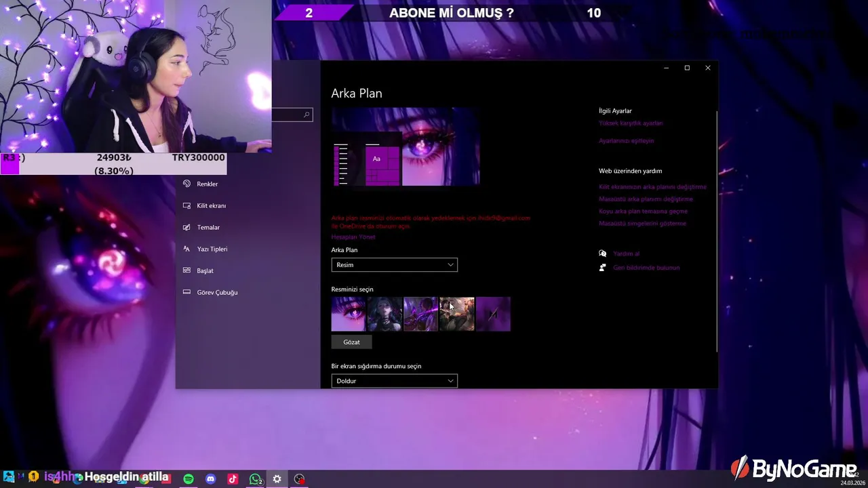Choose the fifth dark purple wallpaper thumbnail
This screenshot has height=488, width=868.
[x=493, y=314]
